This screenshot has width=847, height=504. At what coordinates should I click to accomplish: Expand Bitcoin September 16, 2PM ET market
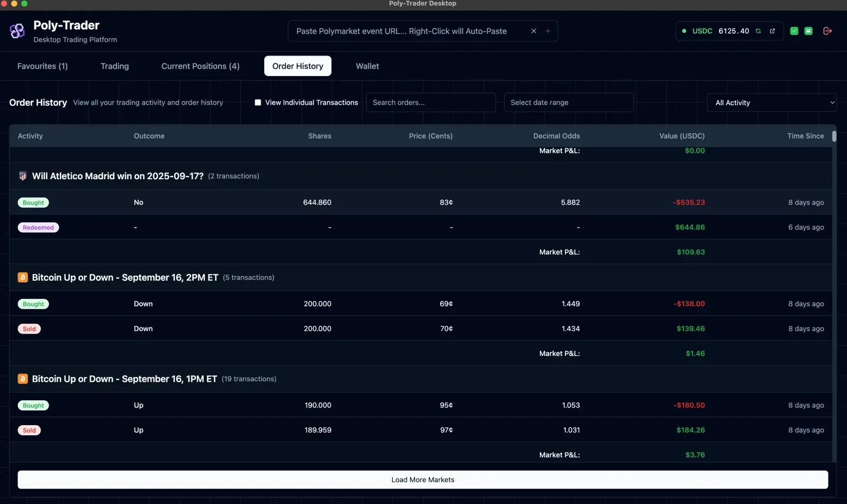pos(420,278)
